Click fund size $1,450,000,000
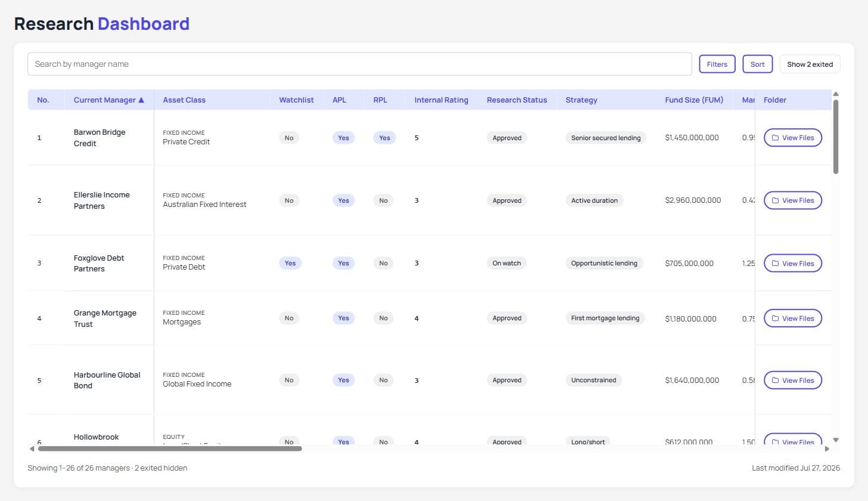The height and width of the screenshot is (501, 868). [x=692, y=138]
